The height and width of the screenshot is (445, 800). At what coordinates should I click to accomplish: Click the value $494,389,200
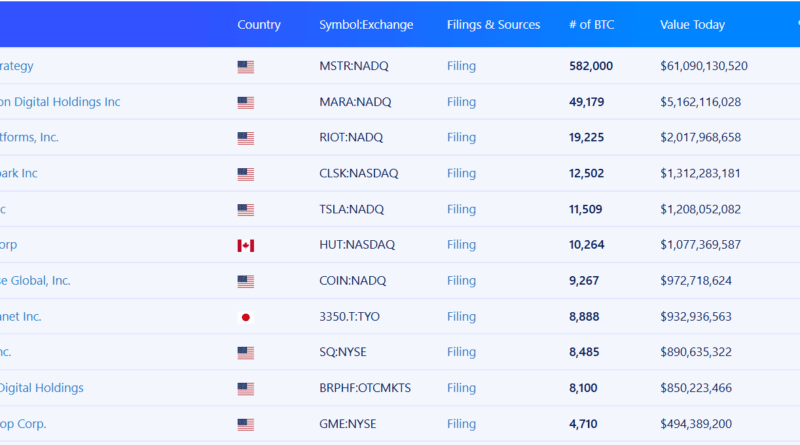point(696,424)
